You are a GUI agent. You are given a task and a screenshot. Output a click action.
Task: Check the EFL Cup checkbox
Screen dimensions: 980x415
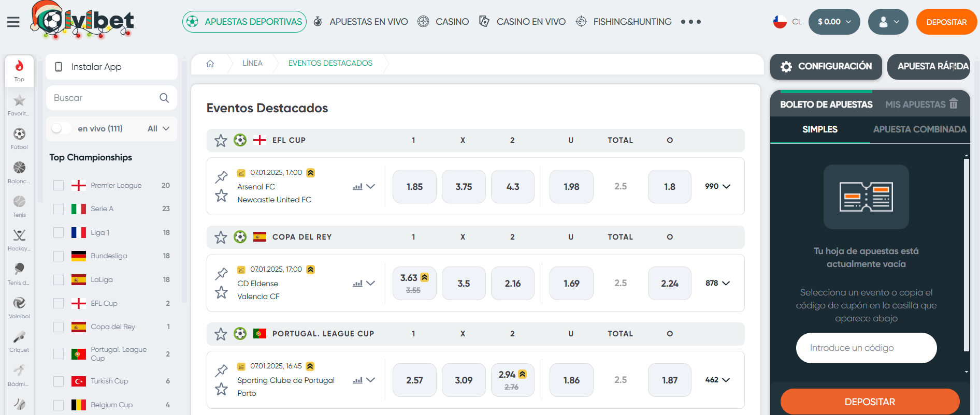(x=59, y=303)
